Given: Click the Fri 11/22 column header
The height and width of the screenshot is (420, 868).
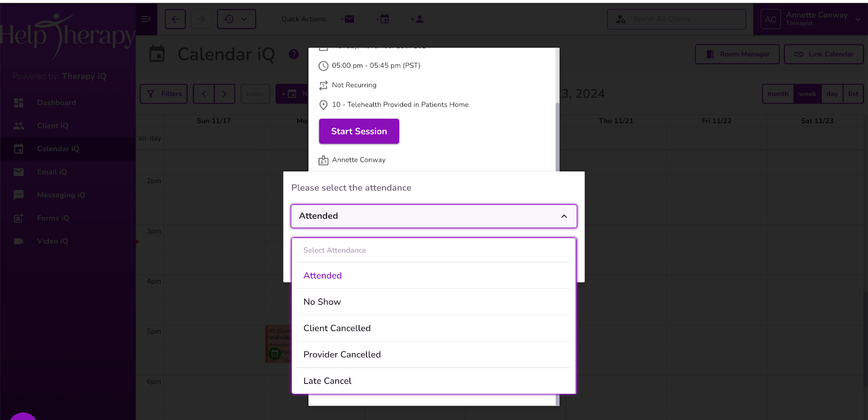Looking at the screenshot, I should pos(716,121).
